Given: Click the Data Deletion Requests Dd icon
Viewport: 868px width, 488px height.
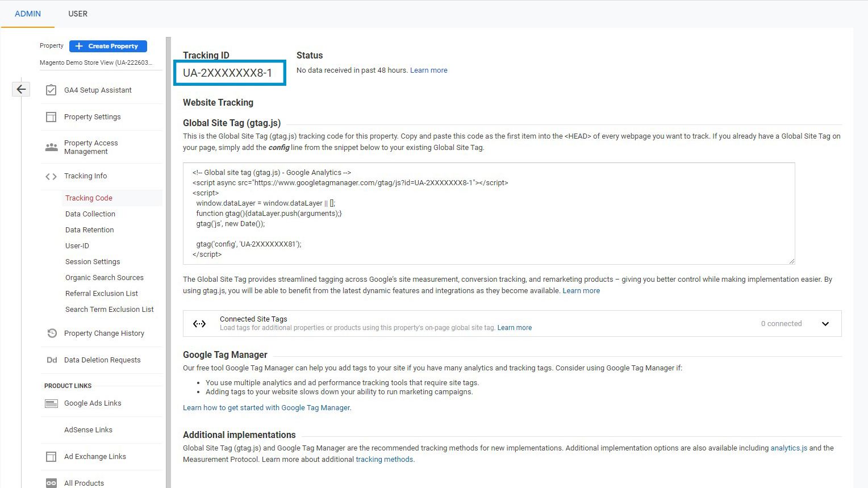Looking at the screenshot, I should click(x=51, y=360).
